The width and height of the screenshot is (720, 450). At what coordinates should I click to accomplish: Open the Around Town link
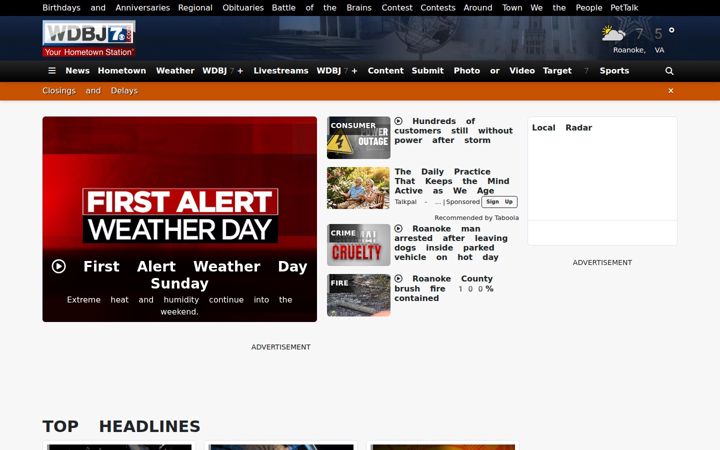[493, 8]
